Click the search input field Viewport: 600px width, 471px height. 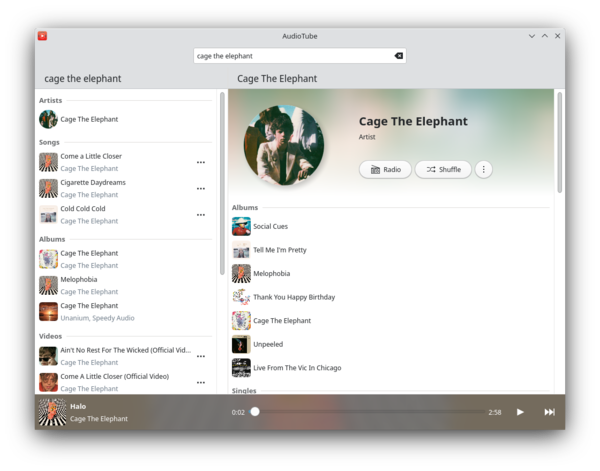[300, 56]
